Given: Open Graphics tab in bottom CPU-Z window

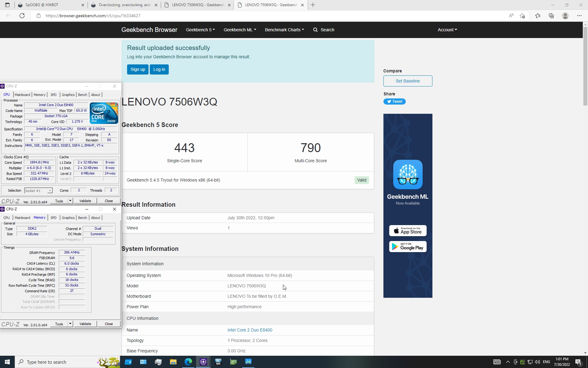Looking at the screenshot, I should pyautogui.click(x=68, y=218).
